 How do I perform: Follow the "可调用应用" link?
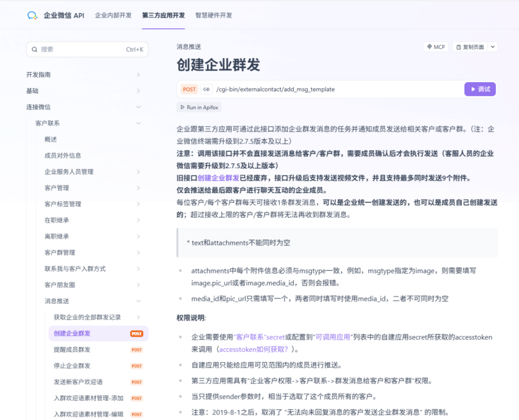[333, 337]
